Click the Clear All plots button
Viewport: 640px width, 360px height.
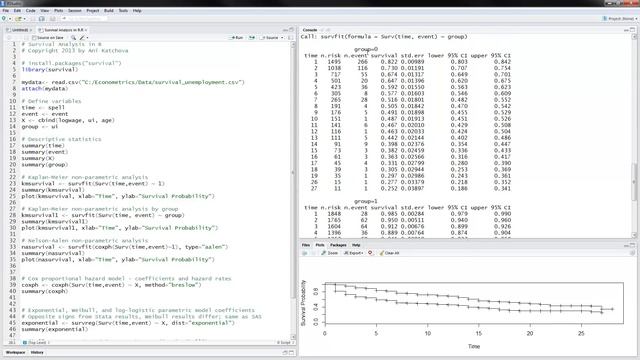pyautogui.click(x=389, y=253)
